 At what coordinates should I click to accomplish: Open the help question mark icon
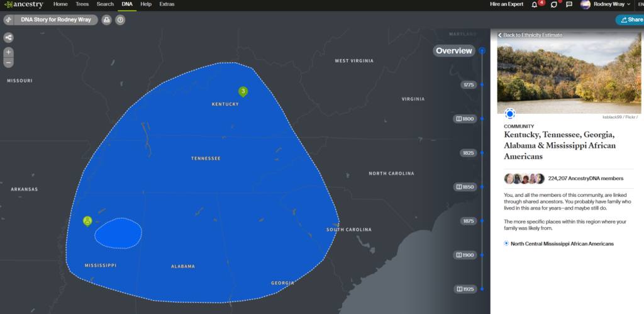pos(120,20)
